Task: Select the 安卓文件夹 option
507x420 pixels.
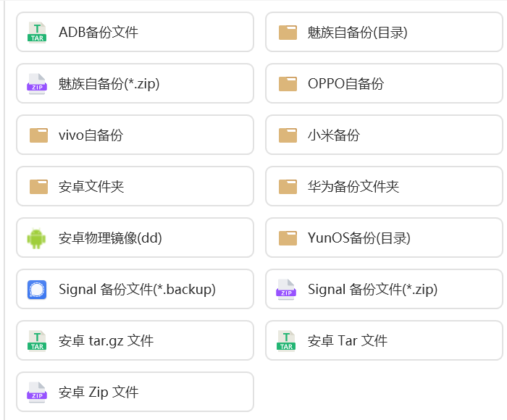Action: tap(135, 186)
